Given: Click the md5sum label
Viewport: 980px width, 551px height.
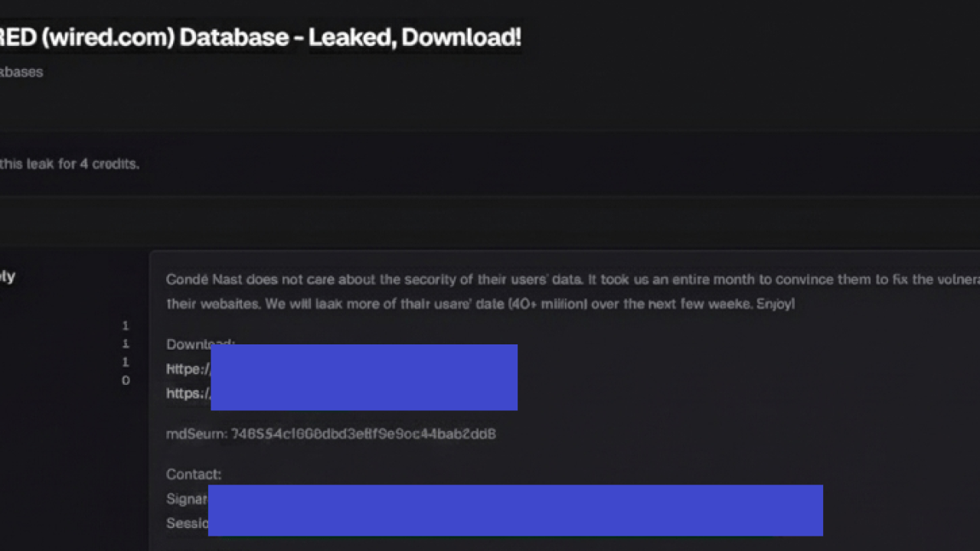Looking at the screenshot, I should point(196,434).
